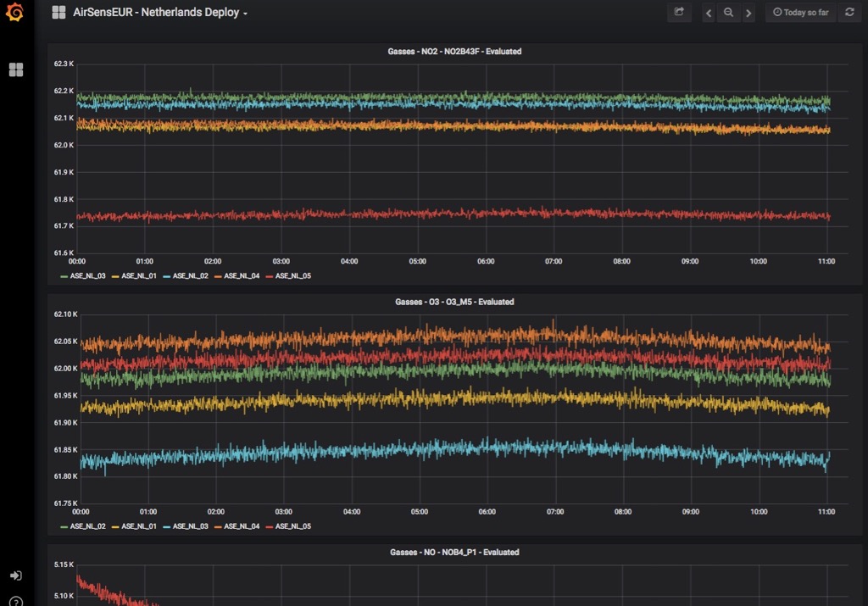Open the O3 - O3_M5 panel title menu

pos(454,302)
